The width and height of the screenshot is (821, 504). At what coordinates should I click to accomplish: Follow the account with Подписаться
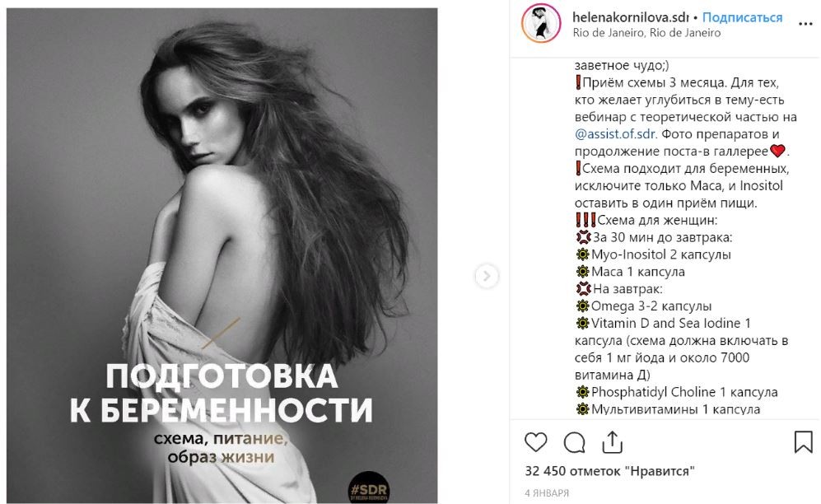742,17
